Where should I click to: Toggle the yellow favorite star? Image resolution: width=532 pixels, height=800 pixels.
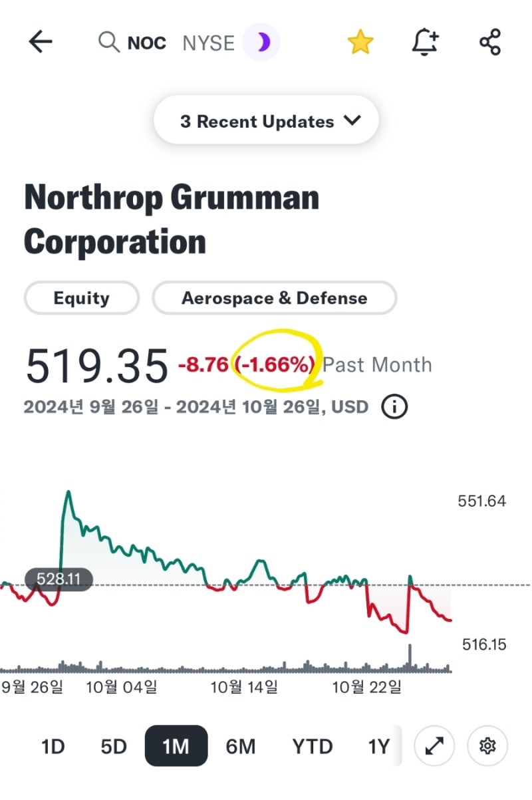(x=360, y=43)
